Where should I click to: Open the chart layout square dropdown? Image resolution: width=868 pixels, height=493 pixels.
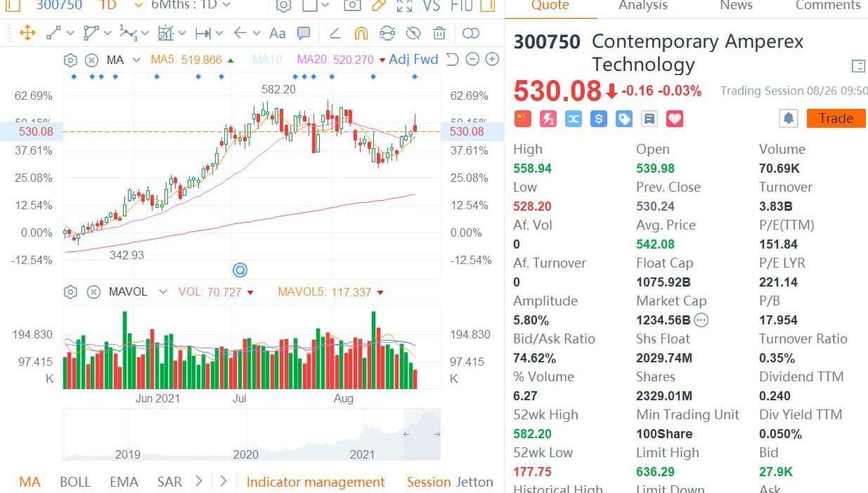point(316,6)
